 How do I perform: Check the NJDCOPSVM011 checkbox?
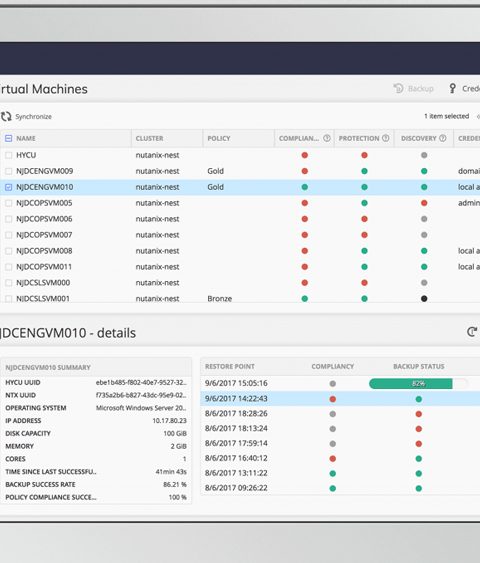click(9, 267)
